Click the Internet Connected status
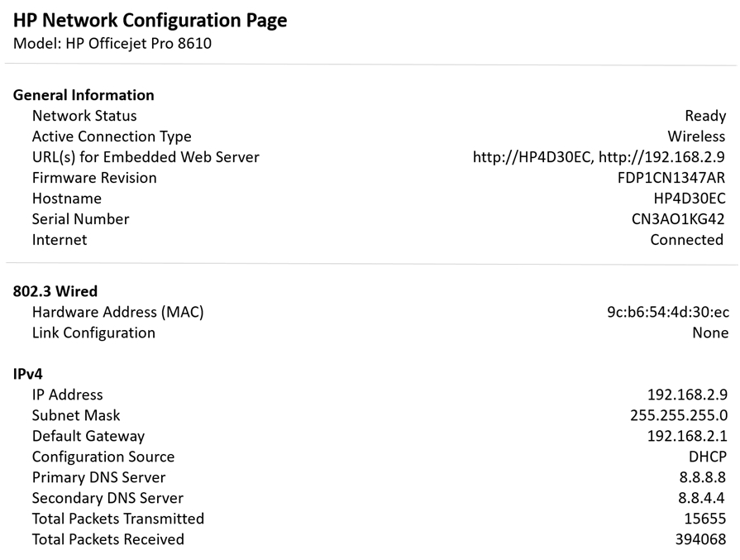Screen dimensions: 740x560 tap(687, 240)
